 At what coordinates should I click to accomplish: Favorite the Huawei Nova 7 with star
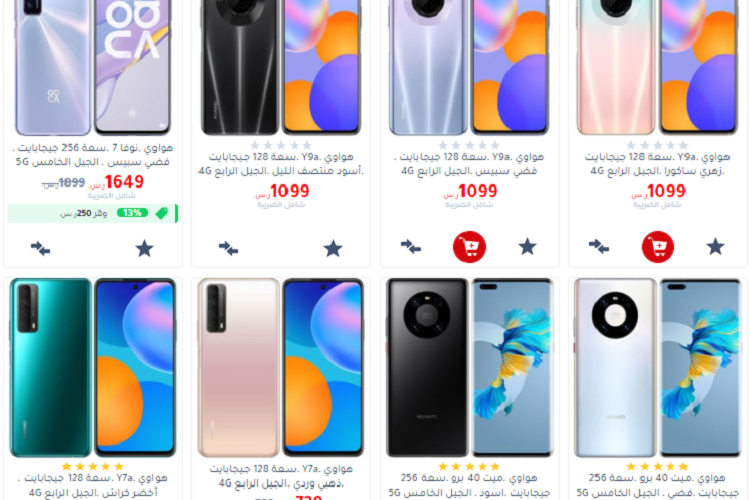pos(144,249)
